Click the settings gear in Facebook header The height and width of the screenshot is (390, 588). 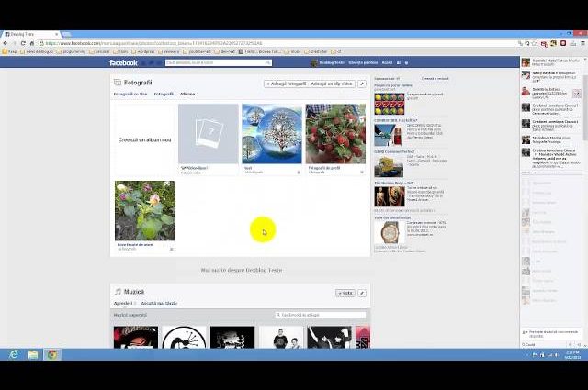point(406,63)
